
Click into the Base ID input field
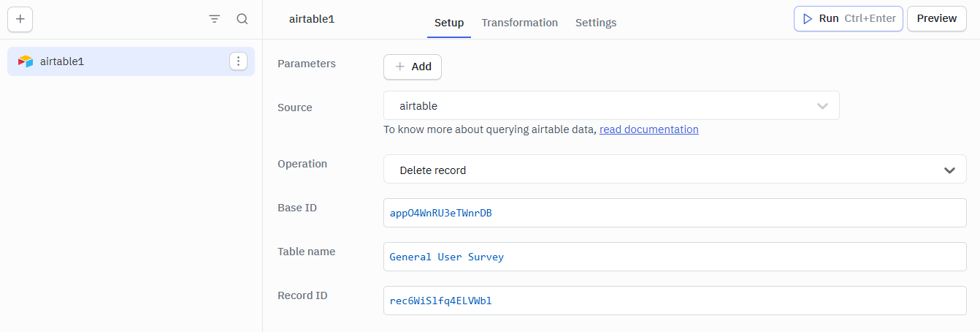(x=674, y=214)
